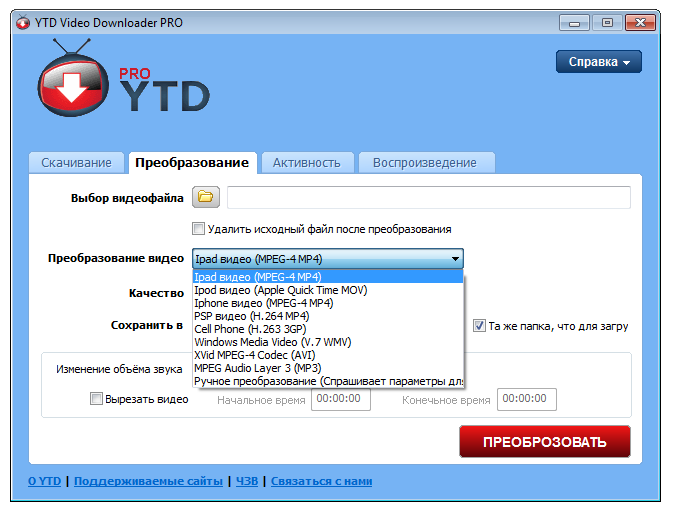Maximize the YTD Video Downloader window

[x=607, y=23]
